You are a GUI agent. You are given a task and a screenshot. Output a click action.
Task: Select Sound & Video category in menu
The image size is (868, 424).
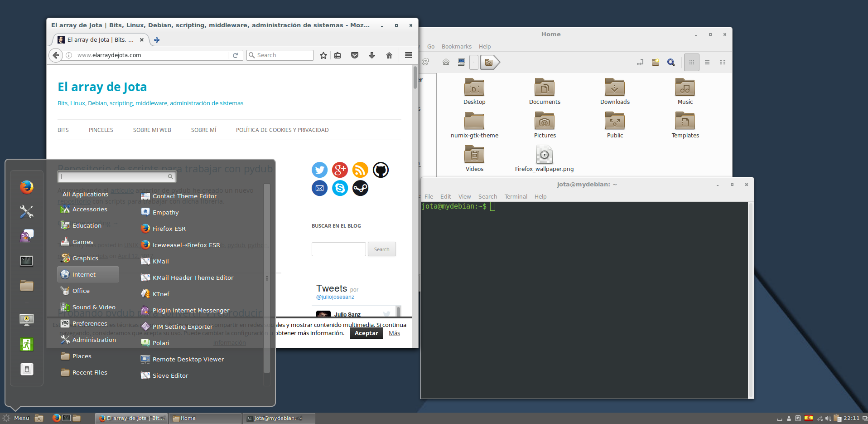[88, 307]
